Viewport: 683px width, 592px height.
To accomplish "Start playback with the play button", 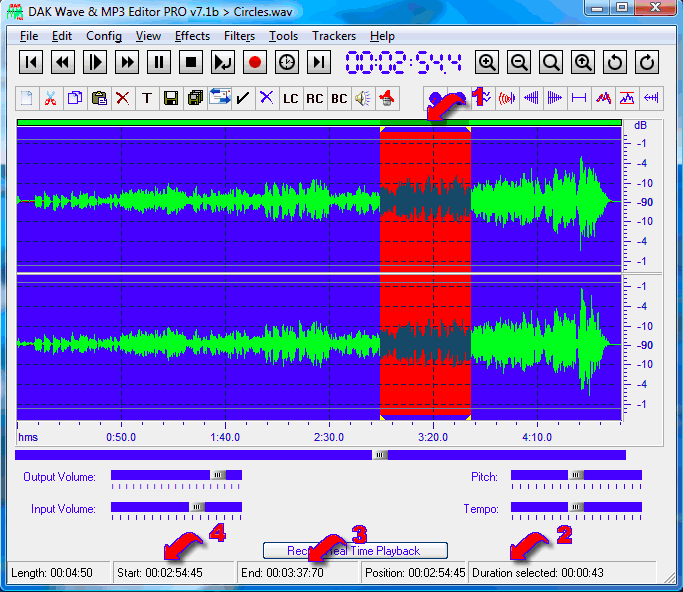I will pyautogui.click(x=95, y=62).
